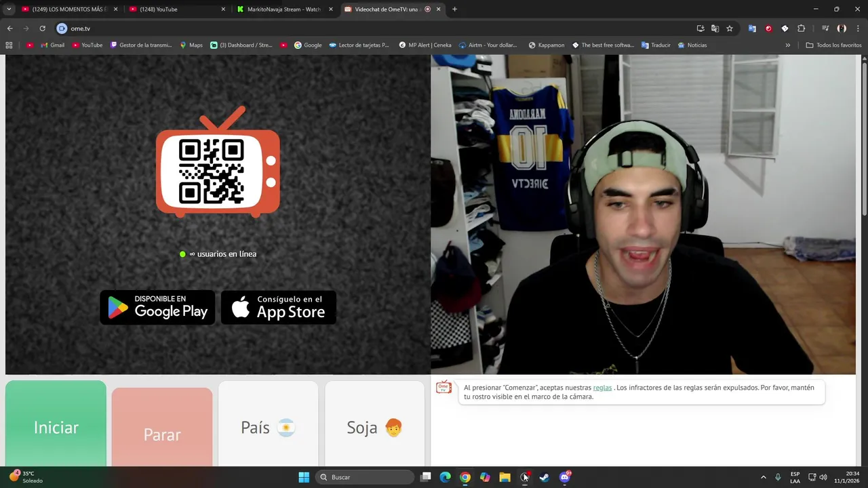Image resolution: width=868 pixels, height=488 pixels.
Task: Open Task View on the taskbar
Action: 425,477
